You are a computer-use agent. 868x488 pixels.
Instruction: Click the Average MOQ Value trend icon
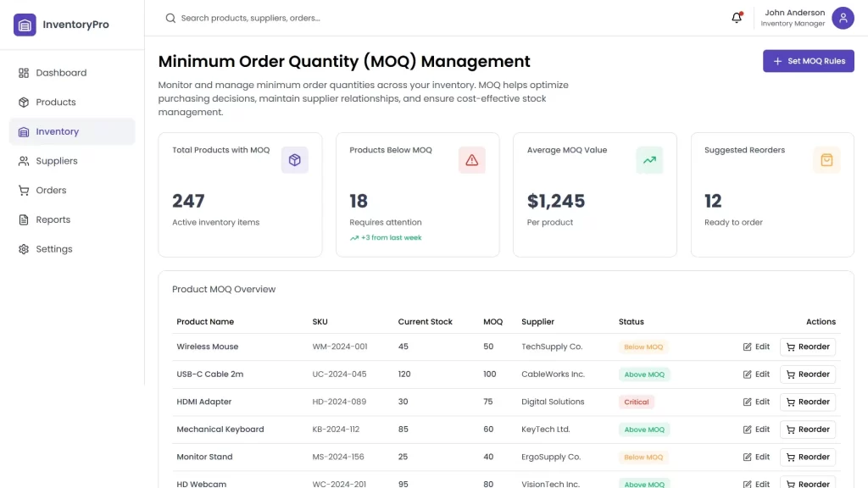(649, 160)
